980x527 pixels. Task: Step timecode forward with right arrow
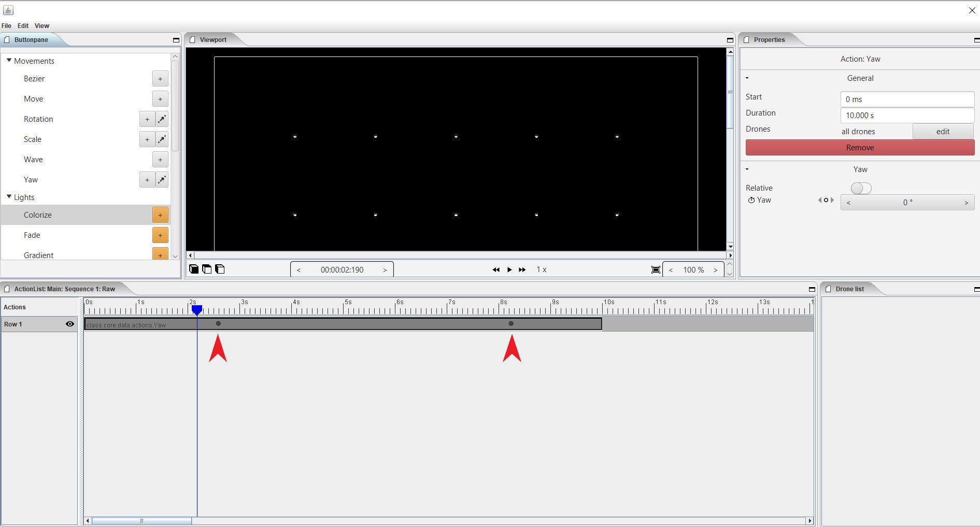click(385, 270)
